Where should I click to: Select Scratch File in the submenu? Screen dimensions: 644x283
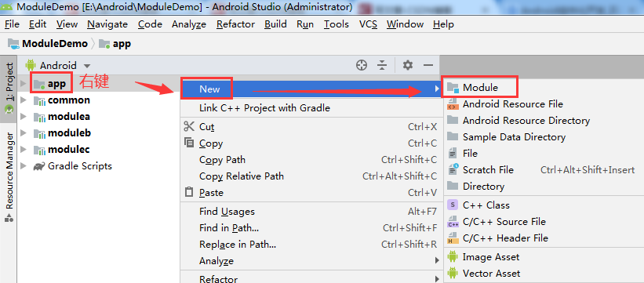point(544,169)
